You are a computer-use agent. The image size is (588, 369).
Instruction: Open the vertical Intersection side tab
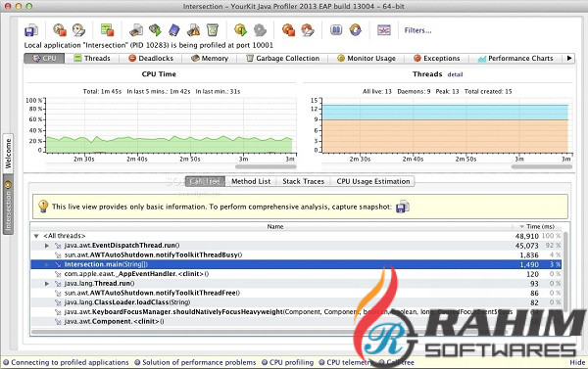pos(8,205)
